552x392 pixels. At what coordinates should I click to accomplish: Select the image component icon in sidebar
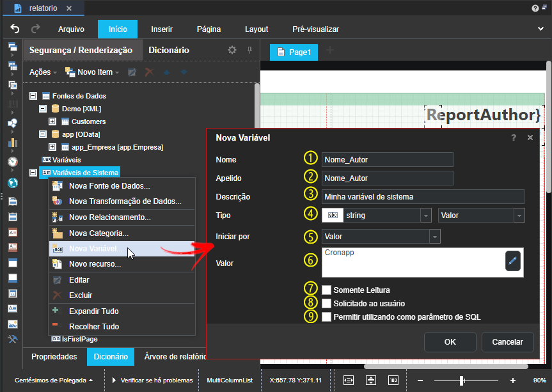13,324
